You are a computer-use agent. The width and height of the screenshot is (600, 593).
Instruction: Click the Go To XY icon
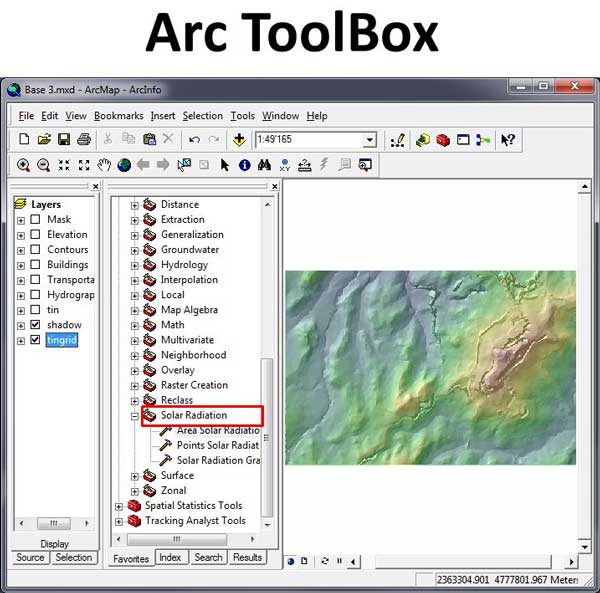tap(285, 165)
